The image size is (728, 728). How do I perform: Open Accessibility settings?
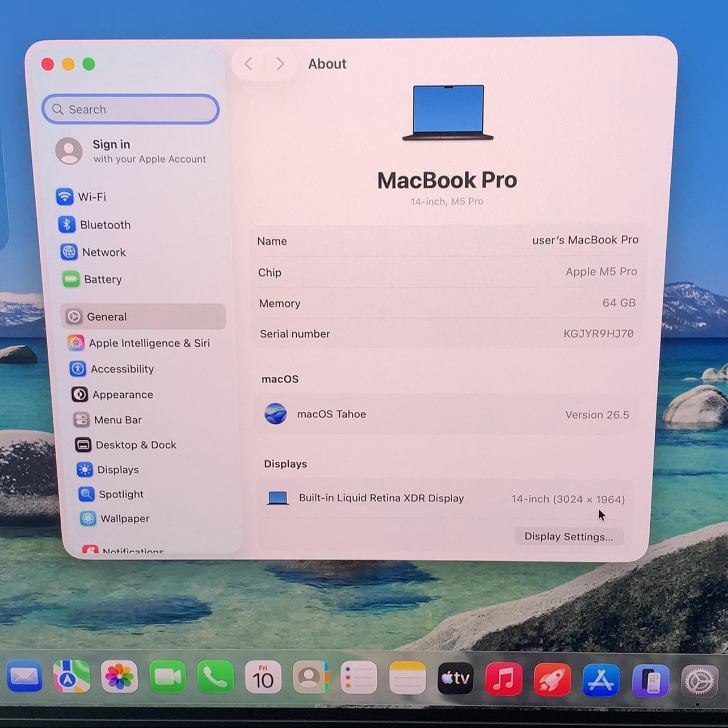tap(112, 369)
